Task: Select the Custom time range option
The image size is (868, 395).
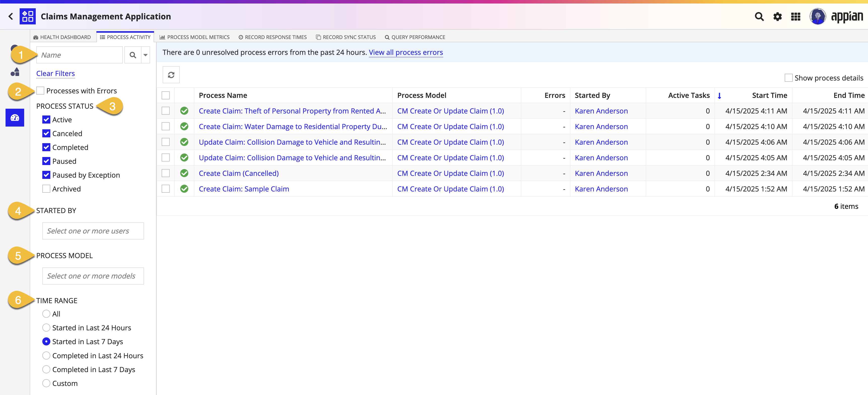Action: click(46, 383)
